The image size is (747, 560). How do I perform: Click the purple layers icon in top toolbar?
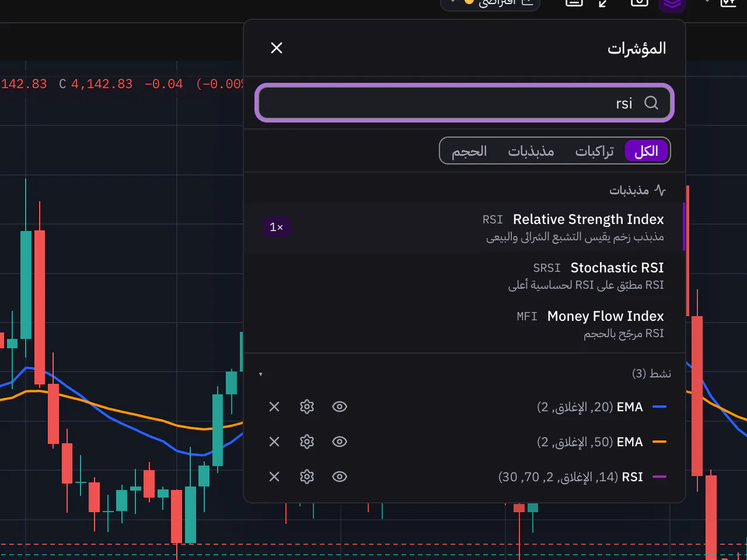pyautogui.click(x=672, y=5)
